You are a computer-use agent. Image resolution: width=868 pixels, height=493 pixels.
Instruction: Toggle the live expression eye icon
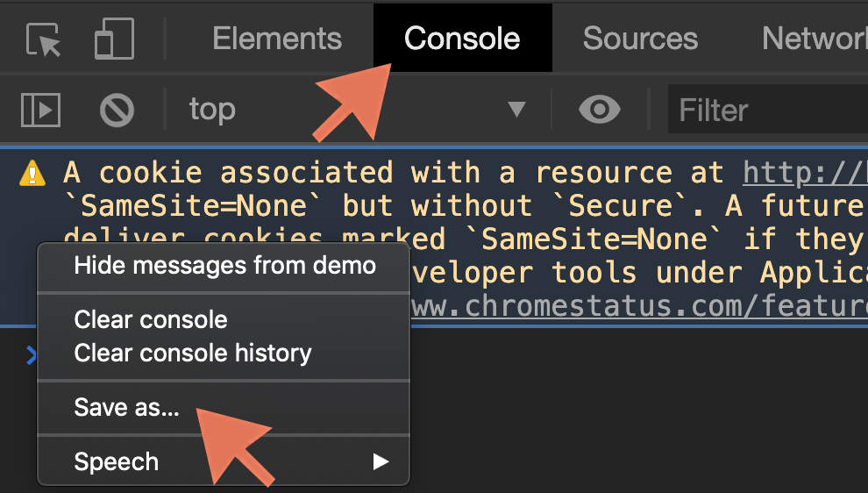coord(600,110)
